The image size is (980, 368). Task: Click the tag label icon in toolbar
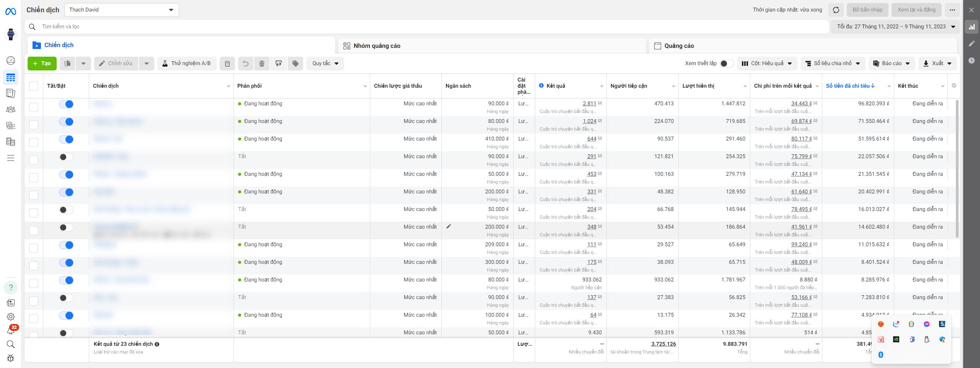coord(295,64)
